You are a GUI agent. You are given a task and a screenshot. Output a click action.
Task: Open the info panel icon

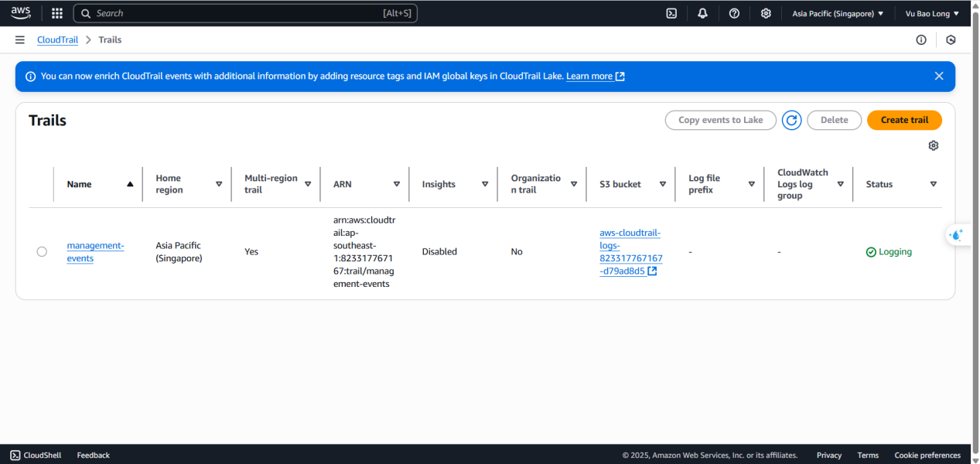(921, 39)
